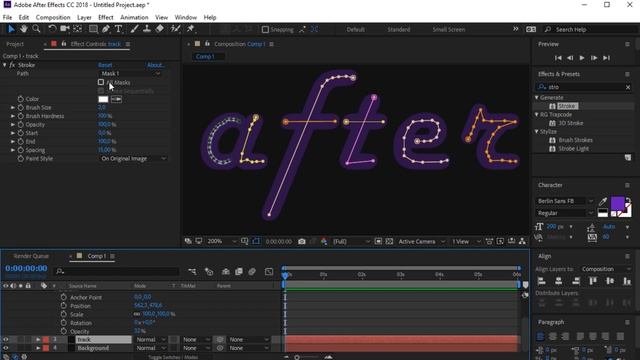
Task: Click the color eyedropper in Stroke effect
Action: [x=116, y=99]
